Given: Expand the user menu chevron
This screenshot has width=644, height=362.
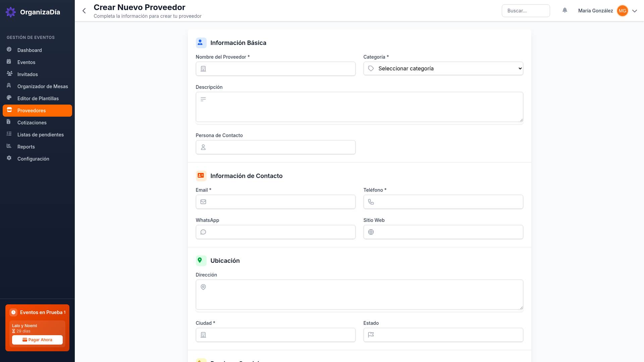Looking at the screenshot, I should click(x=635, y=11).
